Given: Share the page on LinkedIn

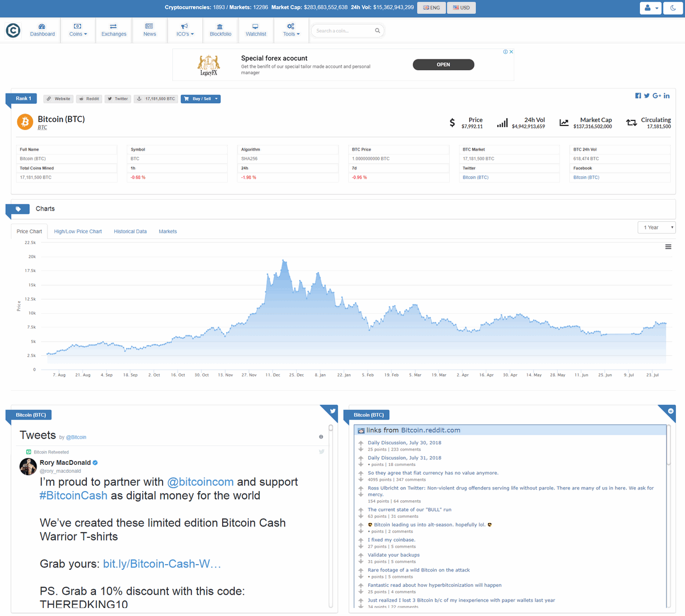Looking at the screenshot, I should pos(667,96).
